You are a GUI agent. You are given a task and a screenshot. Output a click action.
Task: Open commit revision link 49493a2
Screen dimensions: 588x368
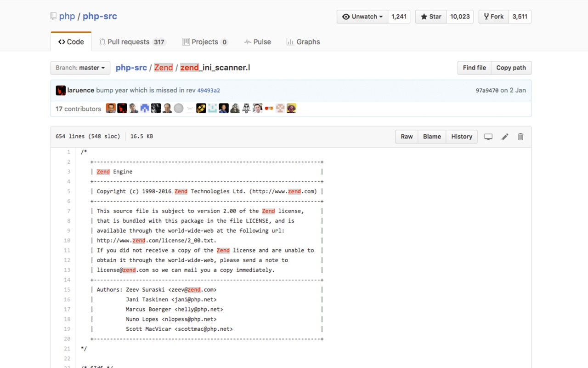(209, 91)
